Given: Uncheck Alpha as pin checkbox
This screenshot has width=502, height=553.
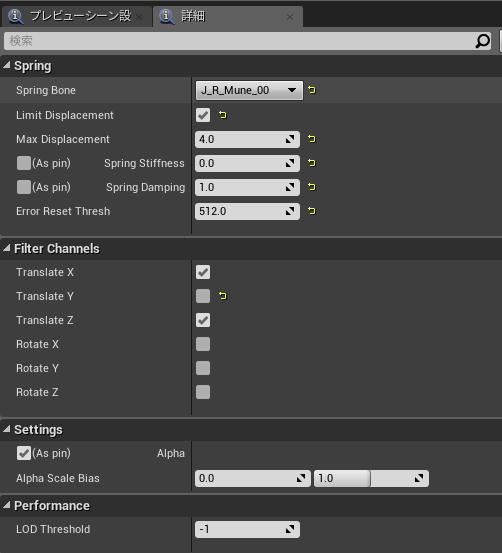Looking at the screenshot, I should [24, 453].
